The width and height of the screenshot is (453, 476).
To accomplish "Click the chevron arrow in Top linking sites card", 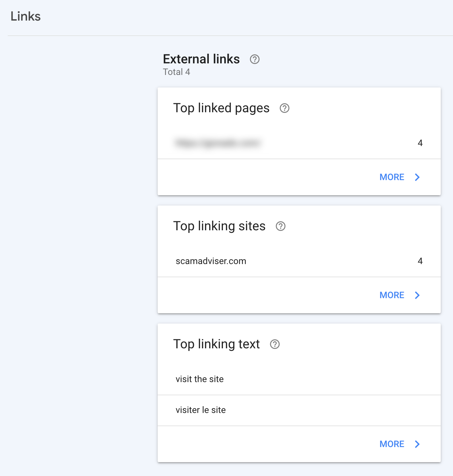I will (417, 295).
